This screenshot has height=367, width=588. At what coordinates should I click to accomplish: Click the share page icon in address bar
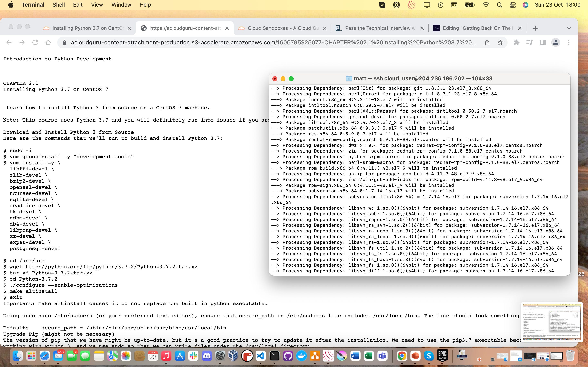[487, 42]
